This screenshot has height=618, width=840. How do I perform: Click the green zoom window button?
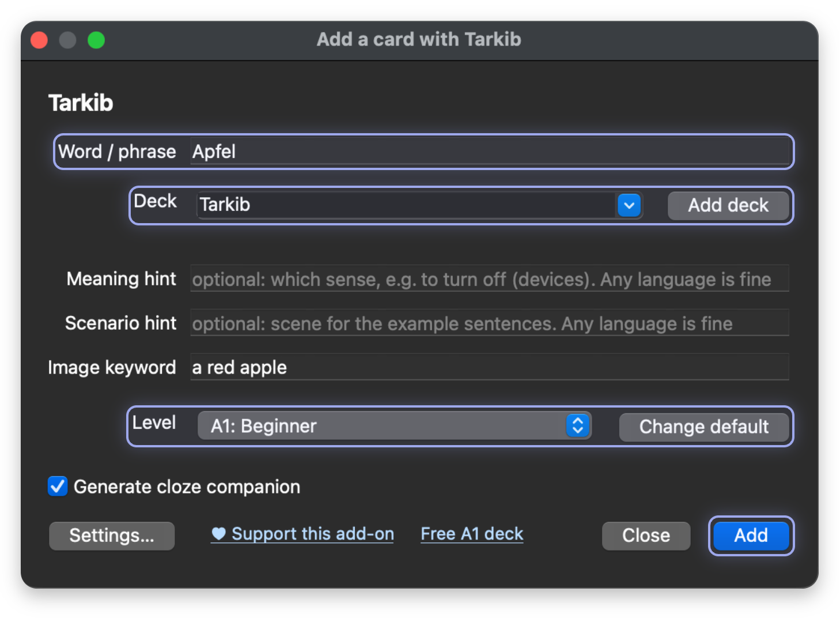(x=96, y=40)
